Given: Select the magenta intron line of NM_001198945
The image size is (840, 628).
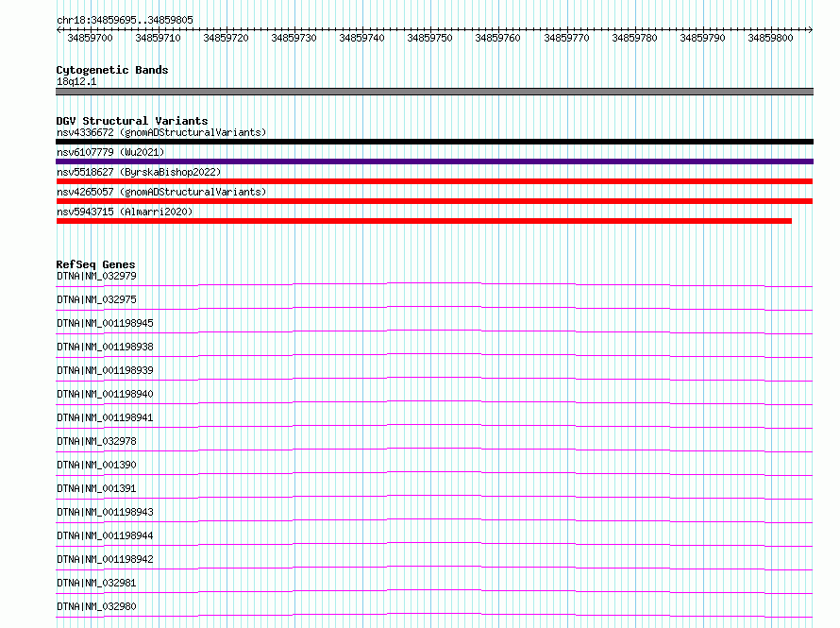Looking at the screenshot, I should 434,331.
